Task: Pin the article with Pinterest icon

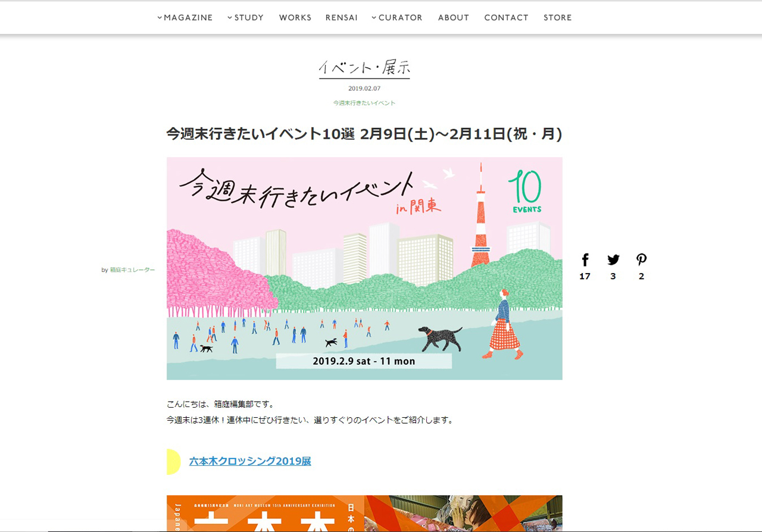Action: click(x=641, y=260)
